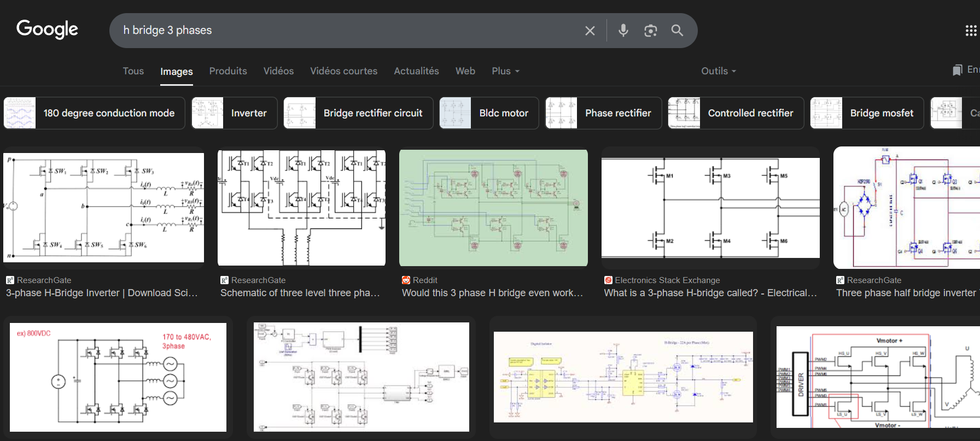Click the Reddit source icon

click(x=406, y=280)
